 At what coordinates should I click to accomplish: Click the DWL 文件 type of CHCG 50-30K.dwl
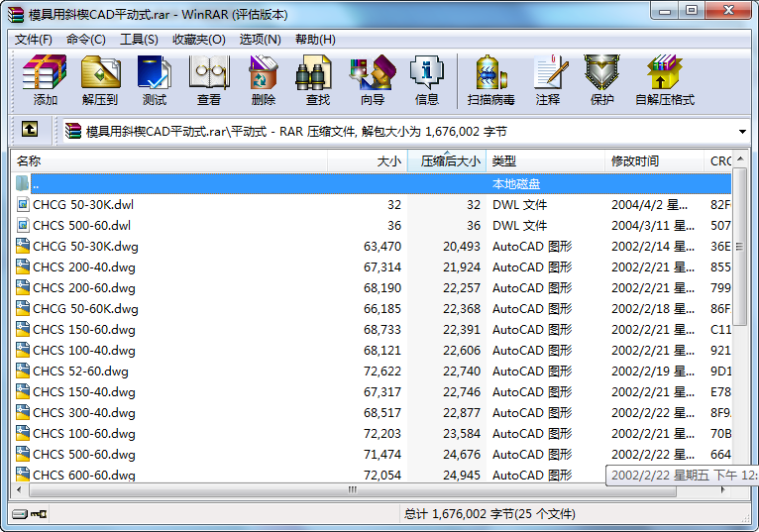tap(519, 205)
